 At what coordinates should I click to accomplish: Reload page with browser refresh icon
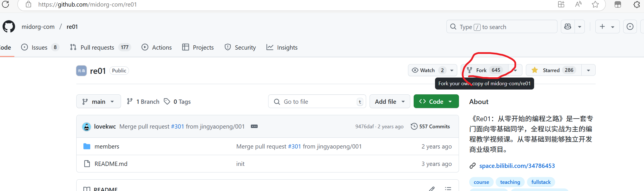[6, 4]
